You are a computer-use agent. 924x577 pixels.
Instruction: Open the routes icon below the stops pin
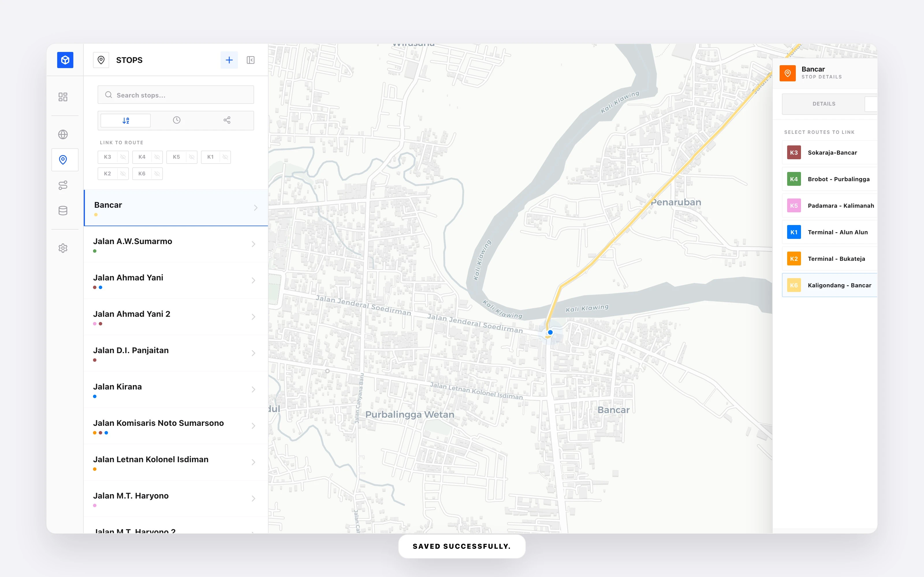(x=64, y=185)
